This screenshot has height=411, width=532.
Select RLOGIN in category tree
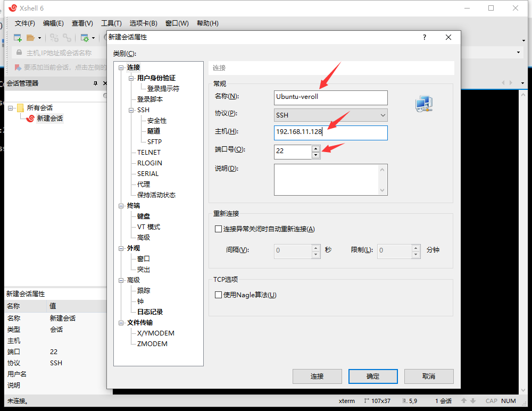(x=149, y=163)
